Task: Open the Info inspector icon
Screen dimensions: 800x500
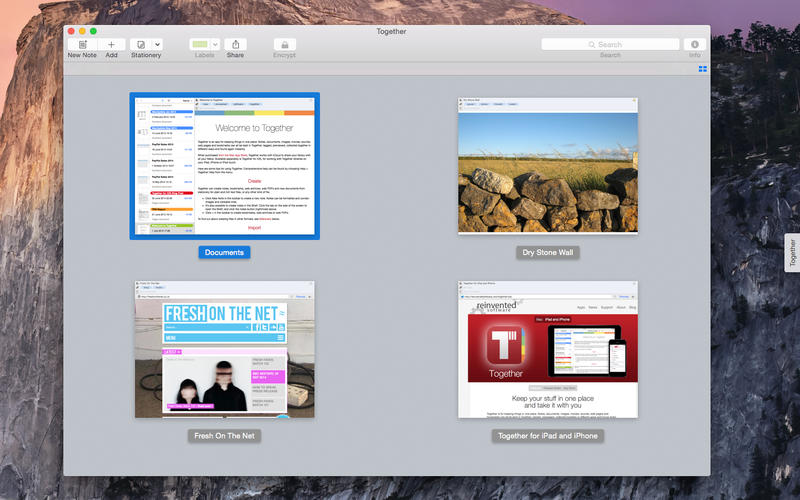Action: click(694, 44)
